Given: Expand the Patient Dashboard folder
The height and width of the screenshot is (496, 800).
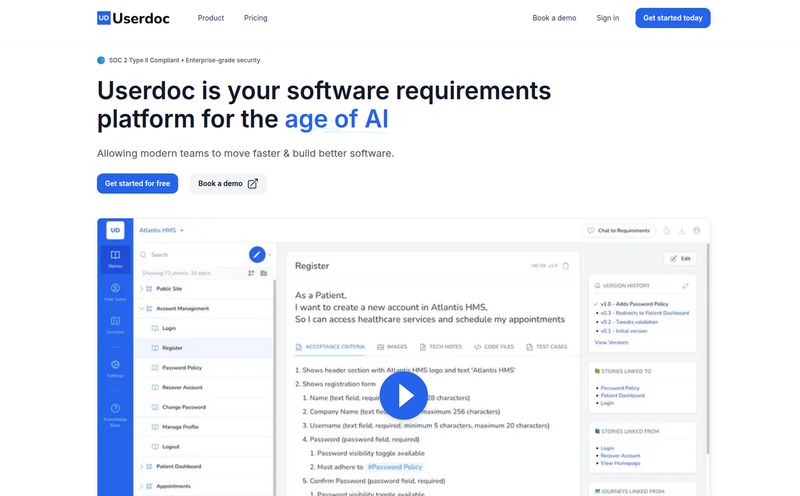Looking at the screenshot, I should 141,466.
